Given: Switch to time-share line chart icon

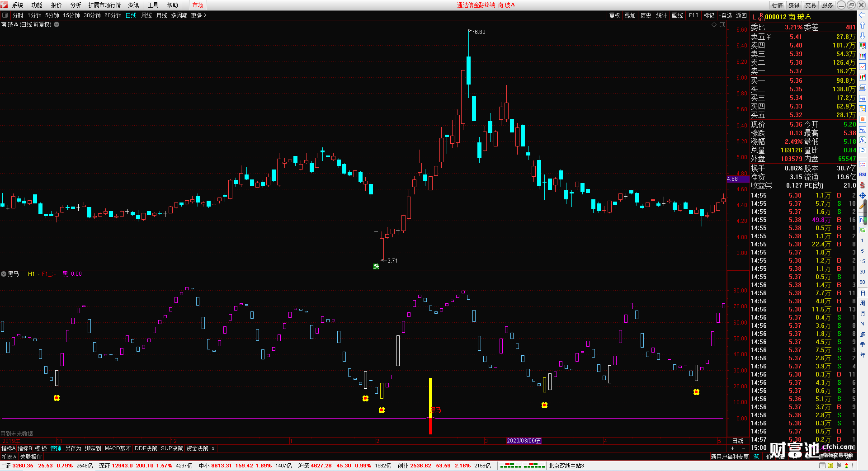Looking at the screenshot, I should pos(863,67).
